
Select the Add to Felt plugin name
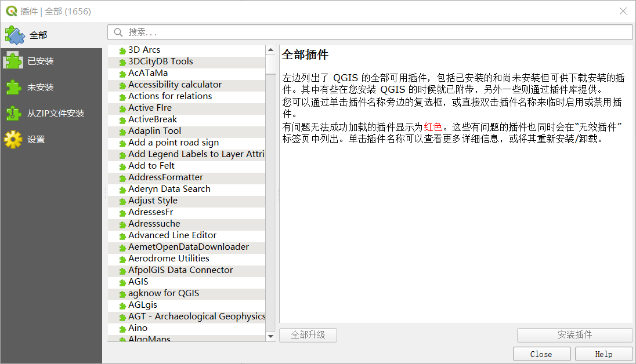(x=151, y=166)
